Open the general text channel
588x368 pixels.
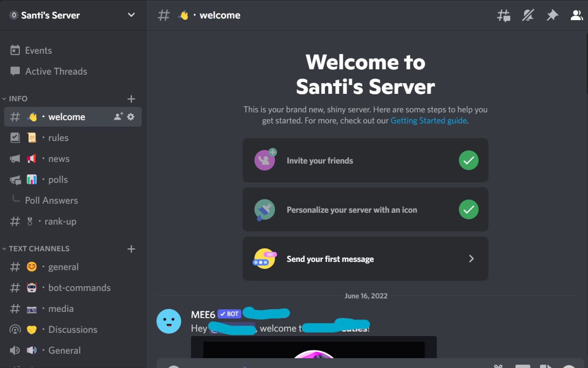pyautogui.click(x=73, y=267)
